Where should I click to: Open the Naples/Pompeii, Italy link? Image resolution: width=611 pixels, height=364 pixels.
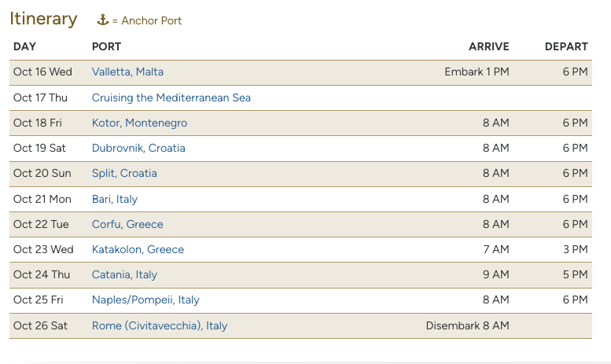145,300
